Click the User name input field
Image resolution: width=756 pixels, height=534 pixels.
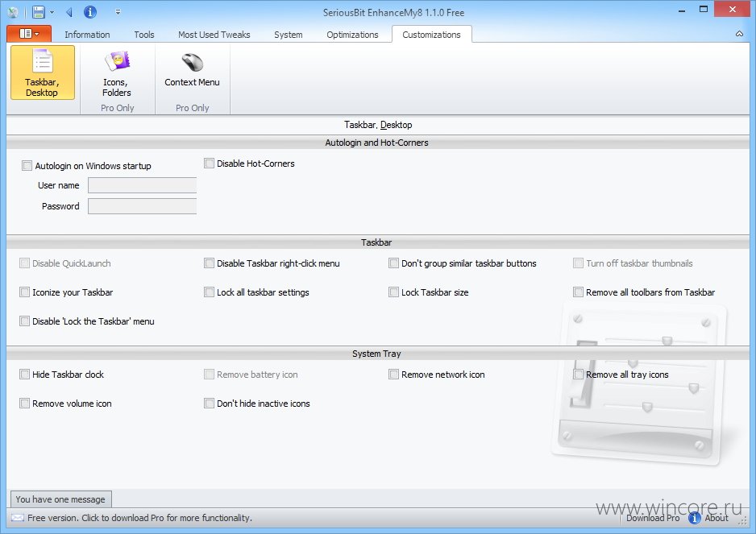(142, 185)
